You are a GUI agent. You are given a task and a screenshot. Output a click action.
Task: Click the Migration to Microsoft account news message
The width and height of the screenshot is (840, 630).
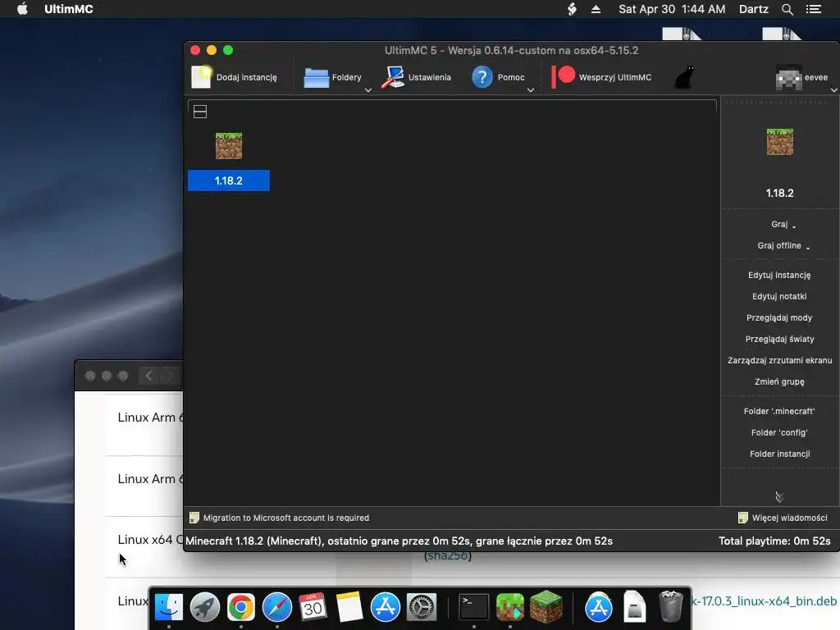(286, 518)
